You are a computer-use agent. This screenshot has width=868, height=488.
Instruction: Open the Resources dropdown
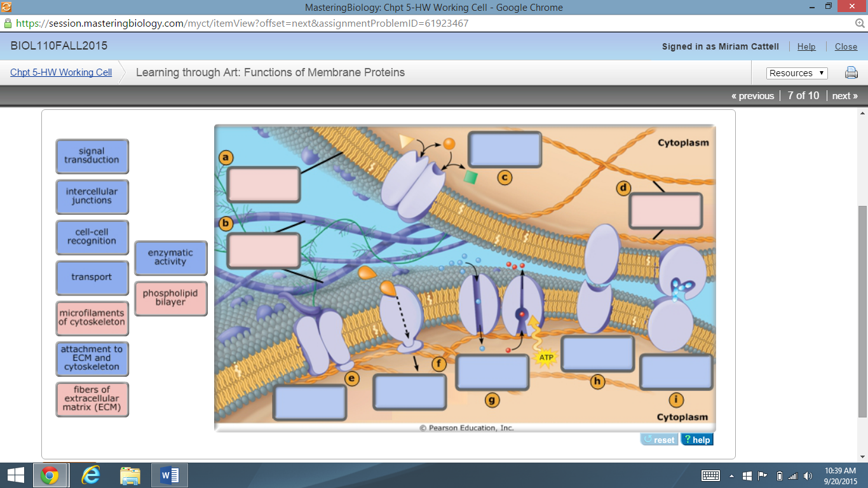[797, 73]
